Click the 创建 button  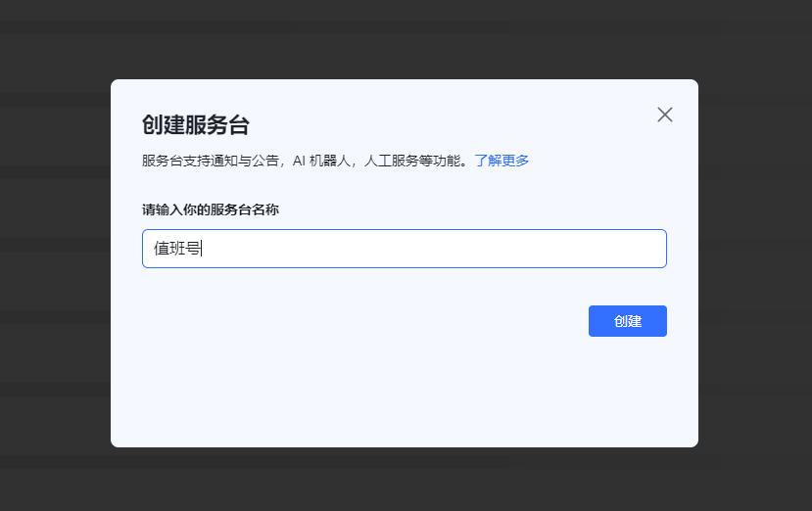[x=628, y=321]
